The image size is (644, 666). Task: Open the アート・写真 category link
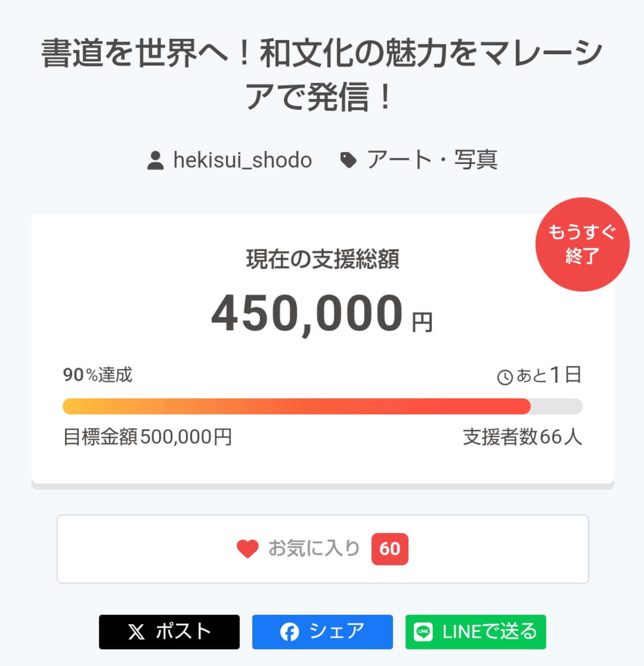coord(432,160)
